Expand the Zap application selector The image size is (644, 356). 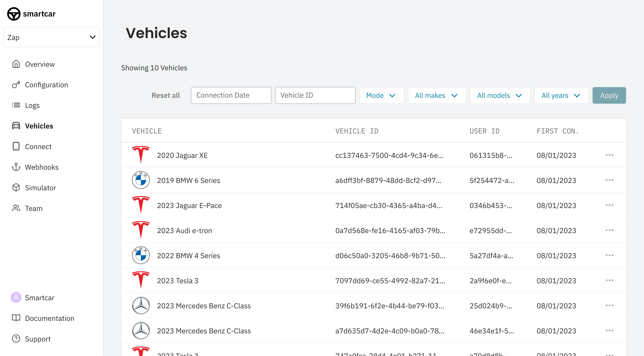pos(51,37)
